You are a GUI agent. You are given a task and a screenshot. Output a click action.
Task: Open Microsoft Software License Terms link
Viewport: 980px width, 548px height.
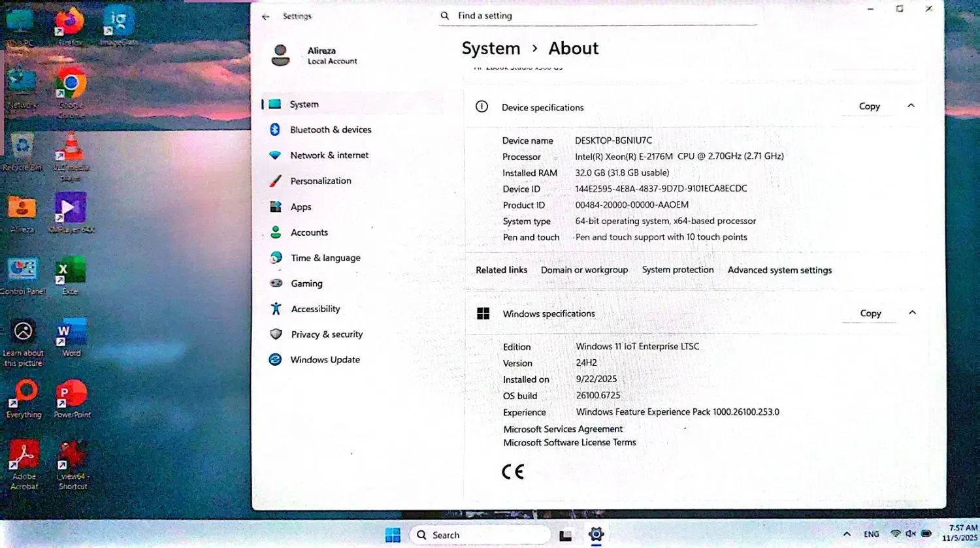[569, 443]
